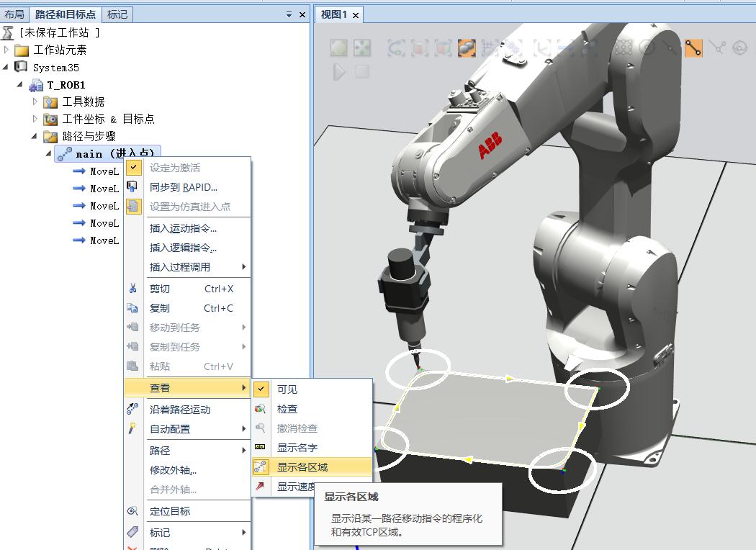Click the 自动配置 magic wand icon
This screenshot has height=550, width=756.
pyautogui.click(x=133, y=428)
